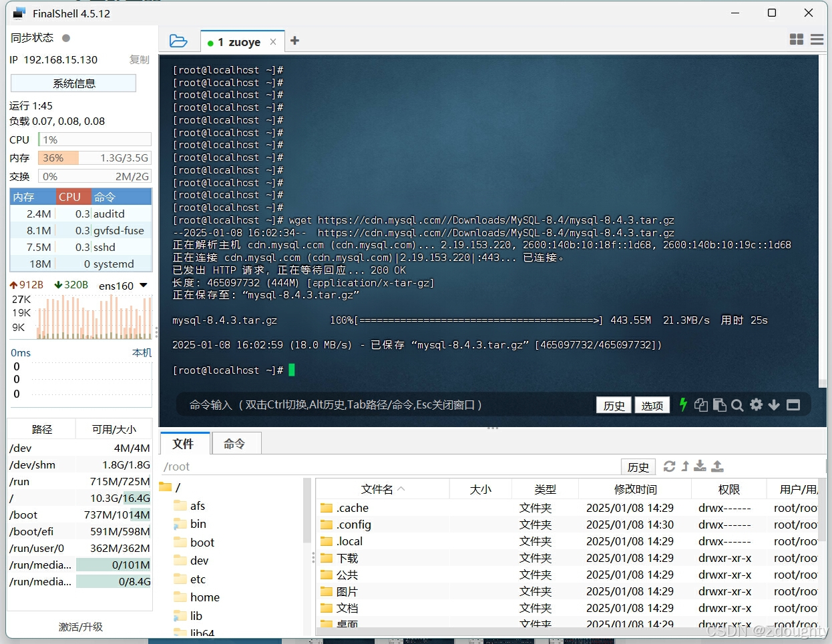
Task: Refresh the /root file list
Action: click(x=669, y=466)
